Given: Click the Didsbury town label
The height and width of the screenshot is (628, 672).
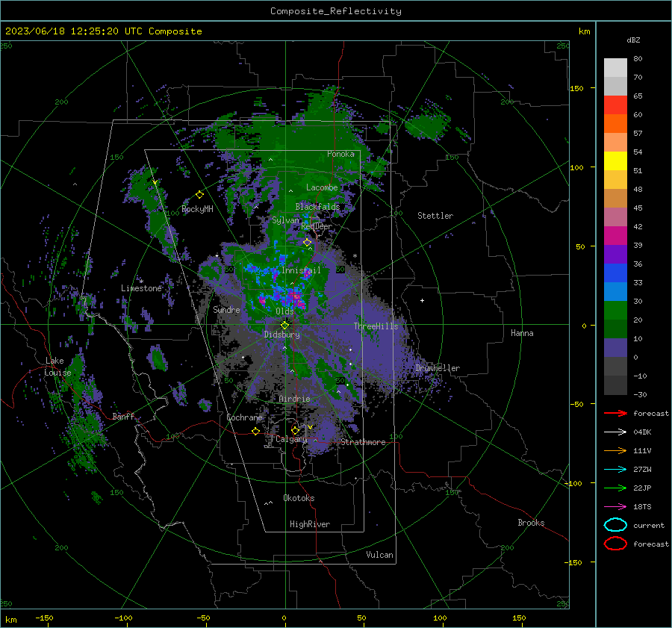Looking at the screenshot, I should click(281, 335).
